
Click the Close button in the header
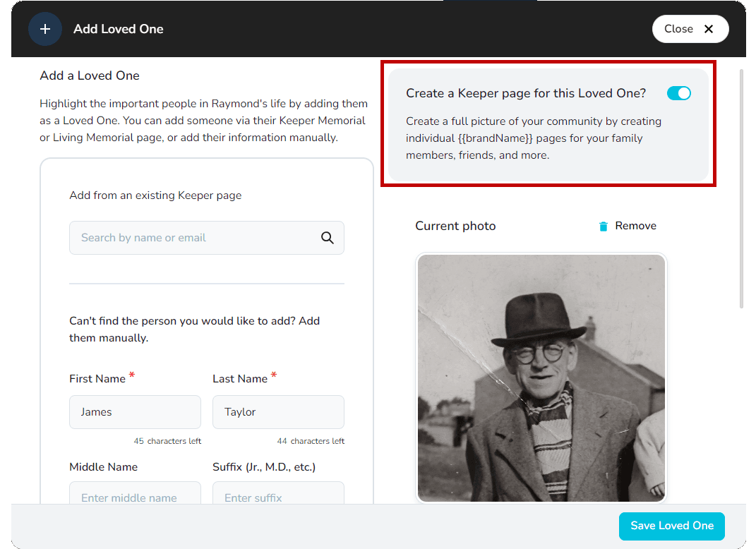tap(690, 28)
